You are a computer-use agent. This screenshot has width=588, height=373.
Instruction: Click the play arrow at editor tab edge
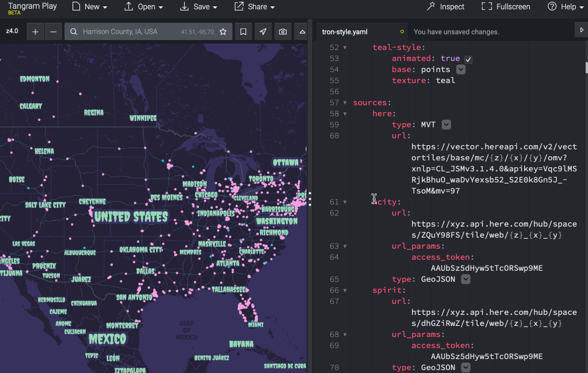click(582, 30)
